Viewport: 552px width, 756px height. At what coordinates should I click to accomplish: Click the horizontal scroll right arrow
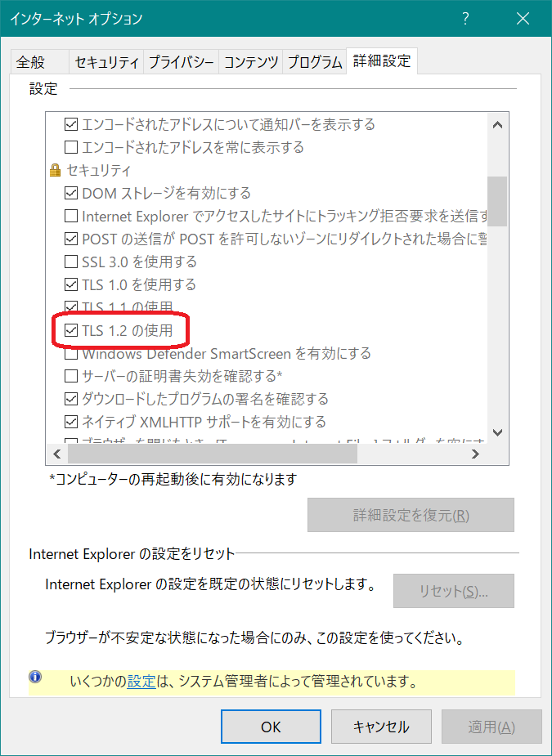[476, 454]
